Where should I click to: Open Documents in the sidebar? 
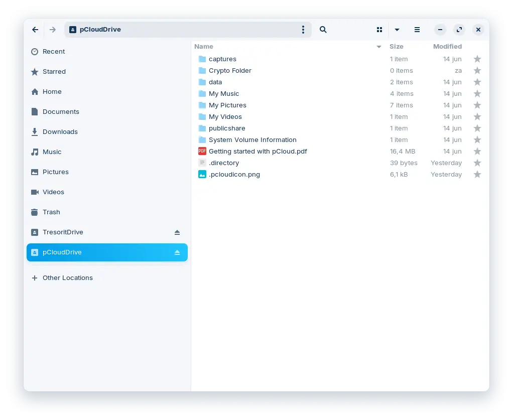coord(107,112)
